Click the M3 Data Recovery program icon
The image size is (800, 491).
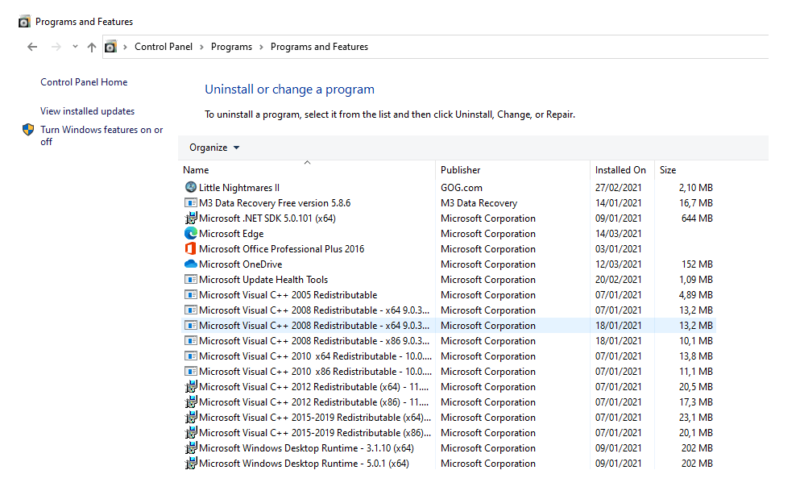191,203
